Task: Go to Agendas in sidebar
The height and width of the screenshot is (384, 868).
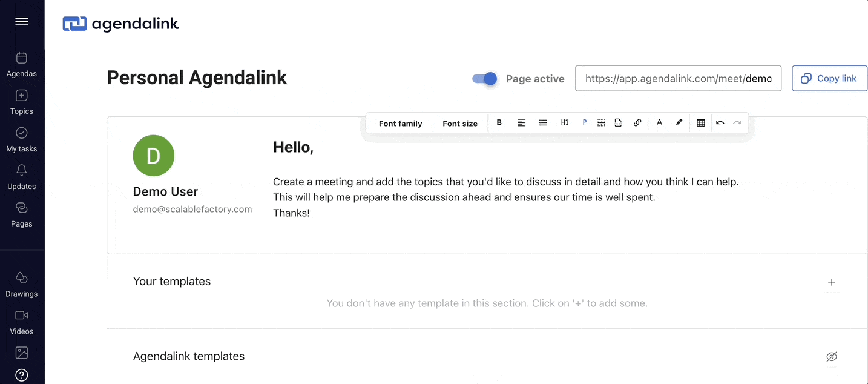Action: (x=22, y=65)
